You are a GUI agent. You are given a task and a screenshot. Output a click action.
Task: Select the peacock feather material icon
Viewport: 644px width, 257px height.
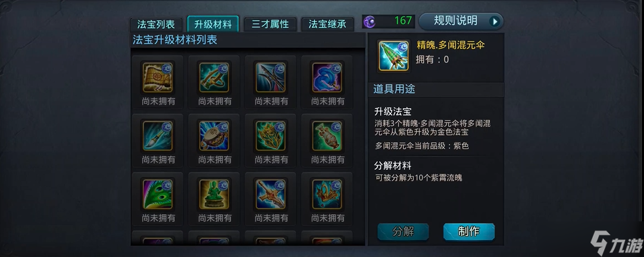pyautogui.click(x=158, y=194)
